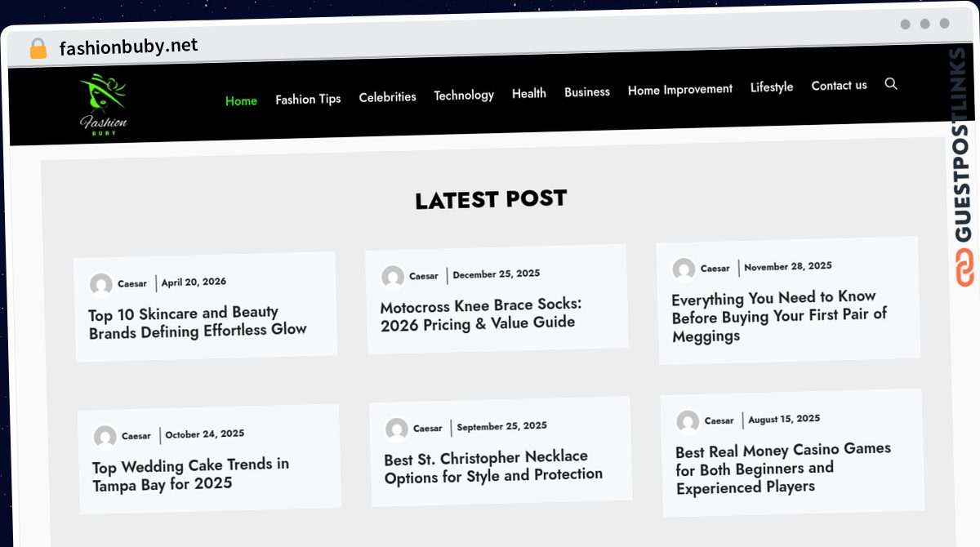Click the November 28, 2025 date
This screenshot has height=547, width=980.
pyautogui.click(x=788, y=266)
